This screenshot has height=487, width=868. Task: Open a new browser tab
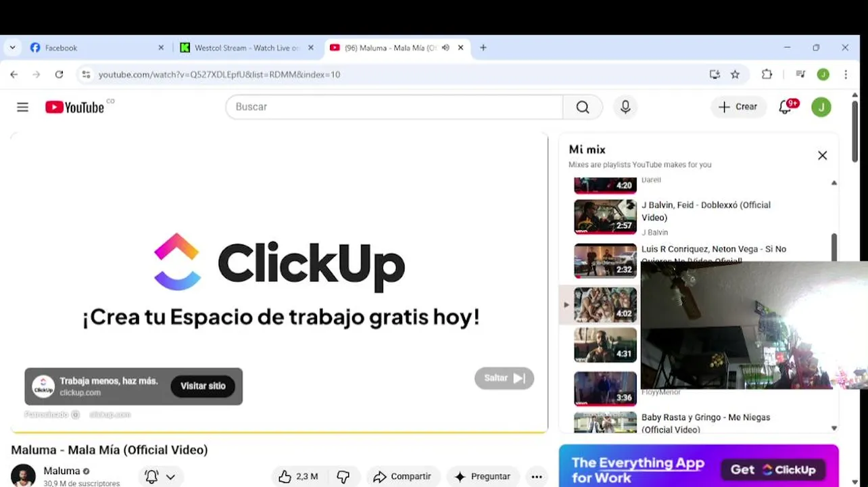(483, 48)
